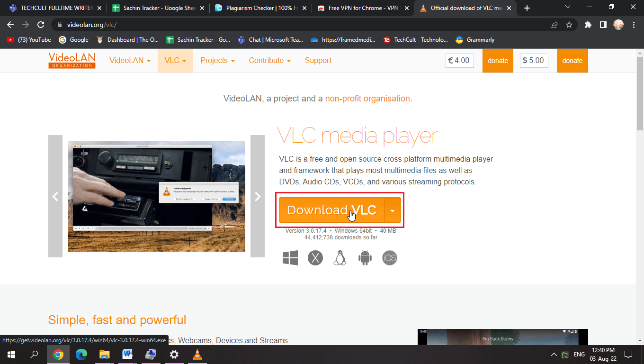This screenshot has width=644, height=364.
Task: Click the Big Buck Bunny video thumbnail
Action: pos(503,337)
